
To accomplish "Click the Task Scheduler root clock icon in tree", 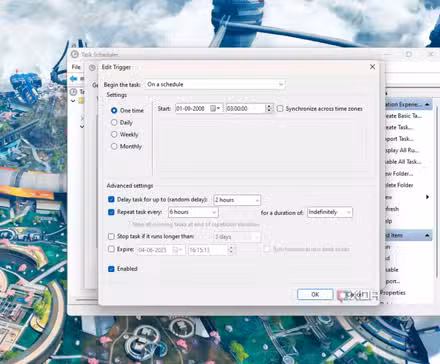I will coord(73,92).
